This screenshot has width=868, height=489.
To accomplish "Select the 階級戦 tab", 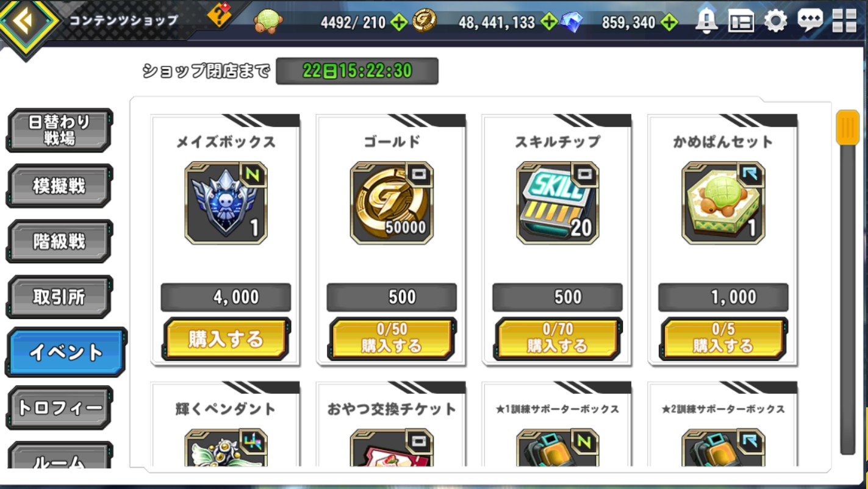I will 59,241.
